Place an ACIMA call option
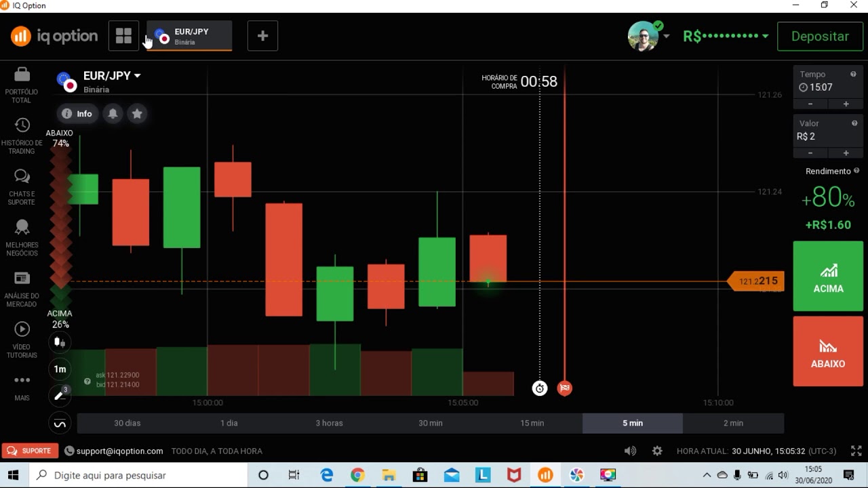 (828, 277)
